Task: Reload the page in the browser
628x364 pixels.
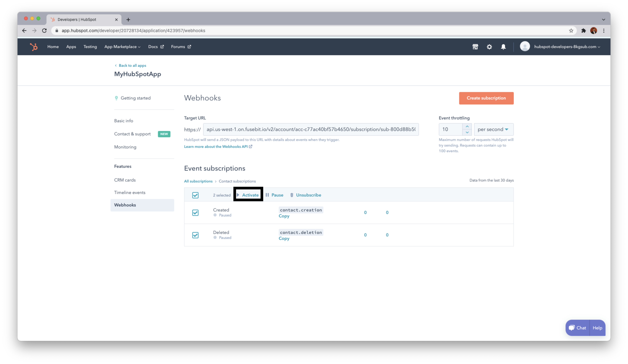Action: [44, 31]
